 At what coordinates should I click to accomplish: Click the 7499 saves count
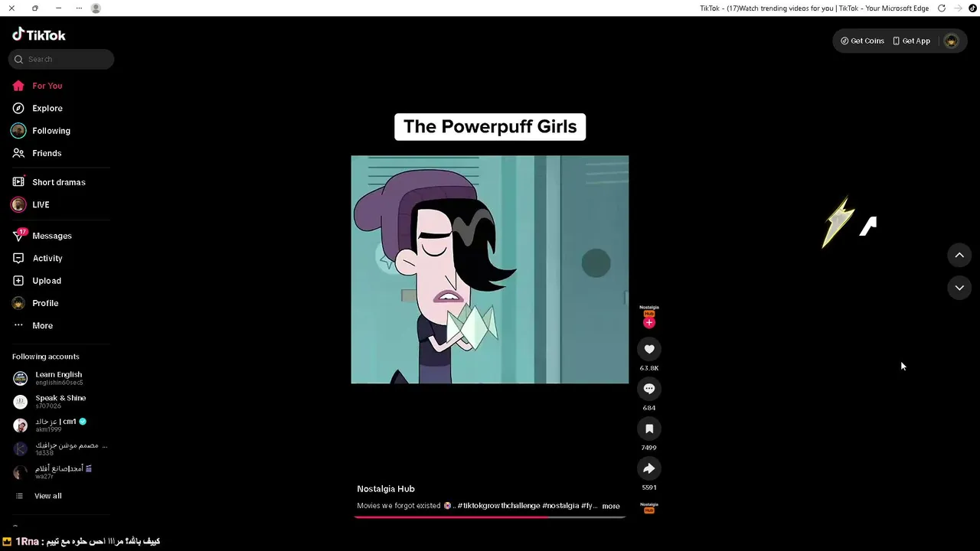[x=649, y=448]
